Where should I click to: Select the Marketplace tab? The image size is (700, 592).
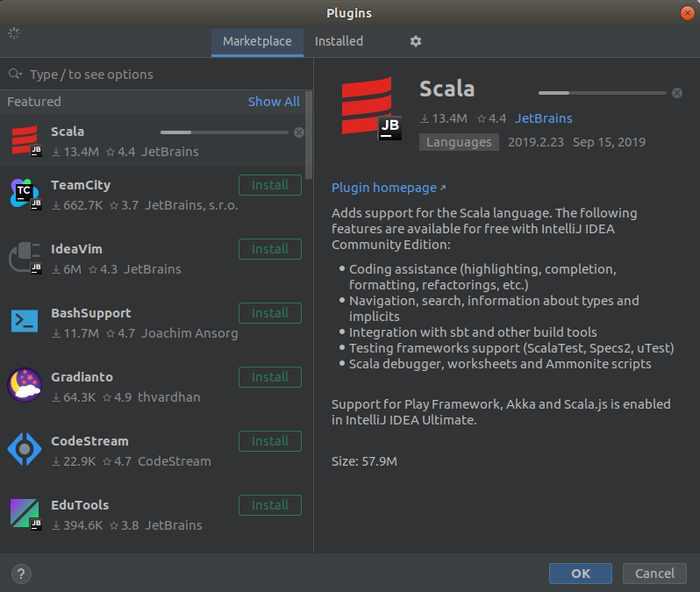pos(257,41)
